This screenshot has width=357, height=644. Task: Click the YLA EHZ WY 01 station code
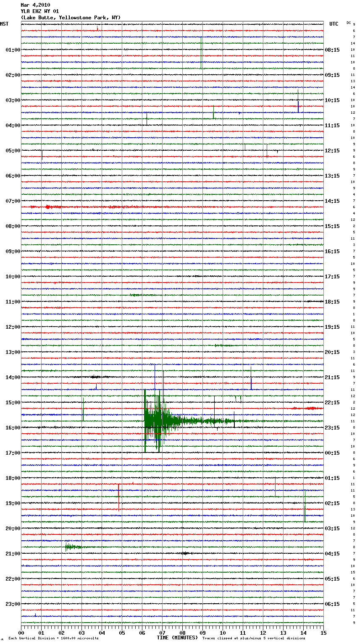click(39, 11)
